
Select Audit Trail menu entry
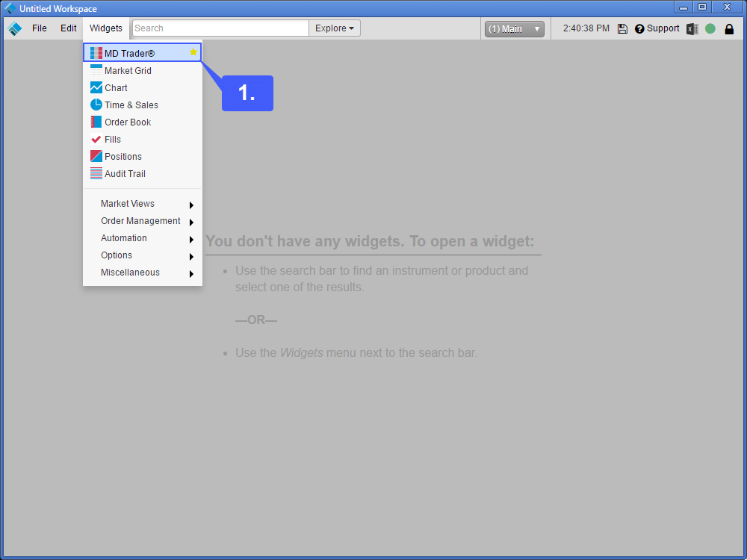click(143, 173)
